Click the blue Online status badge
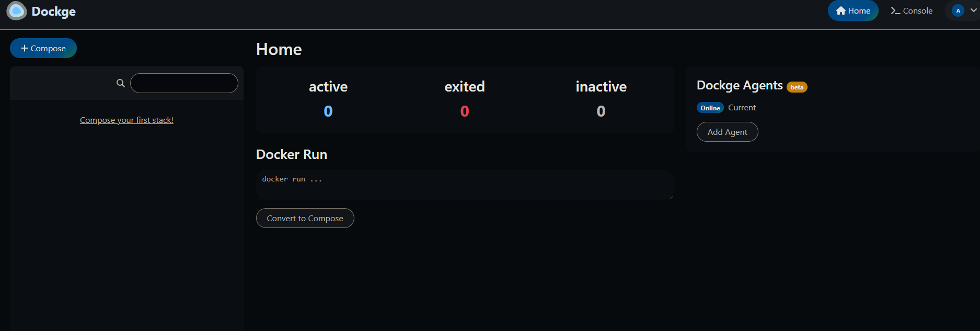Viewport: 980px width, 331px height. pyautogui.click(x=710, y=108)
